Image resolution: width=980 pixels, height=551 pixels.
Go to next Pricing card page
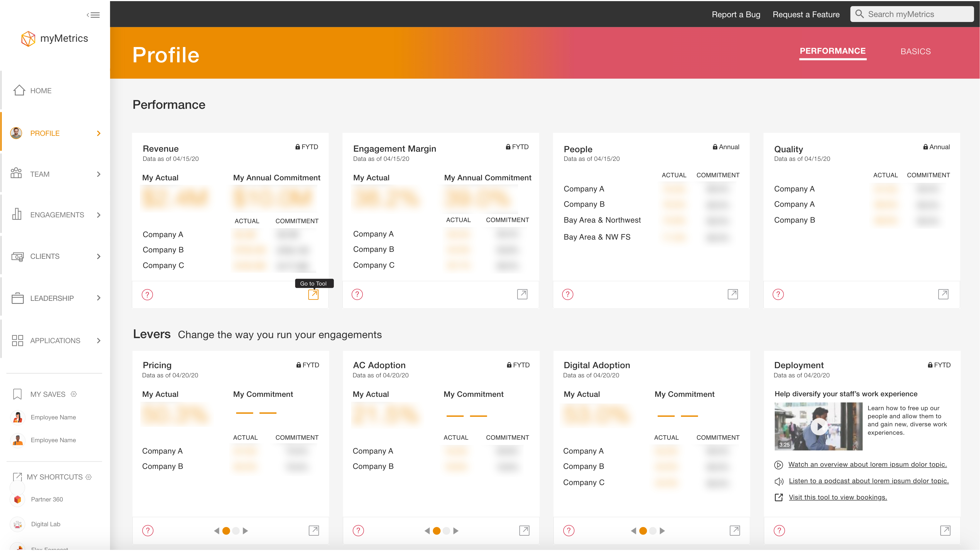click(x=245, y=531)
